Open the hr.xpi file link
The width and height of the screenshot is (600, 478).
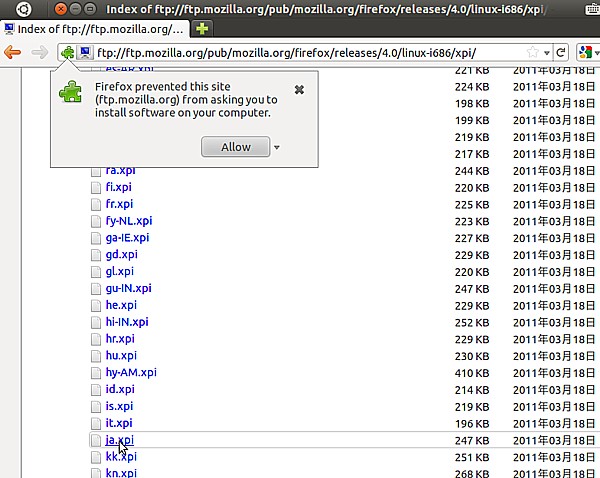click(120, 339)
